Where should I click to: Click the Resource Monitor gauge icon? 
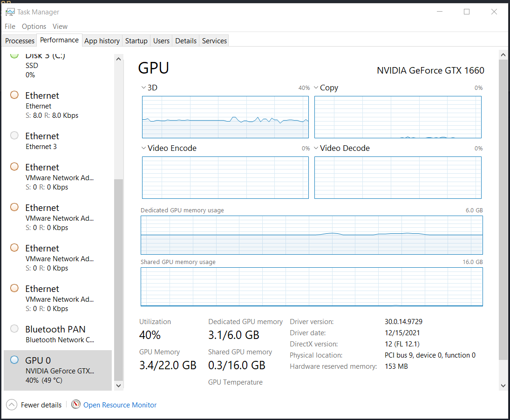click(76, 404)
